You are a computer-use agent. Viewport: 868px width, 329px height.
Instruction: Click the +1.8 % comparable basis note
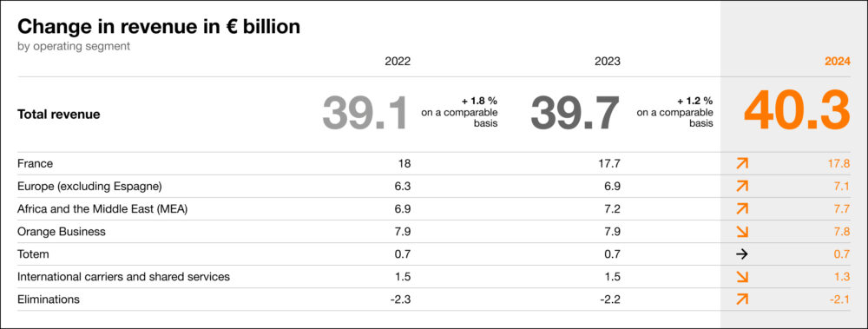(459, 113)
